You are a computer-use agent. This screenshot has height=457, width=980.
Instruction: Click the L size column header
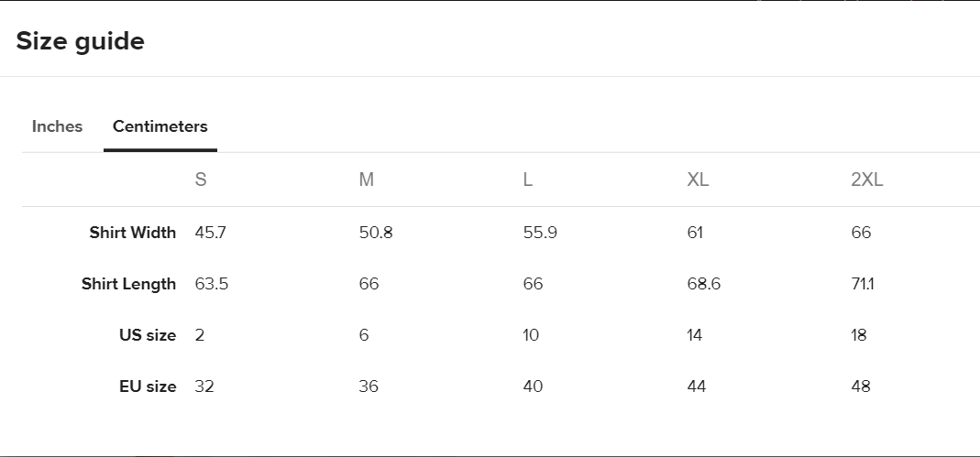pyautogui.click(x=527, y=180)
